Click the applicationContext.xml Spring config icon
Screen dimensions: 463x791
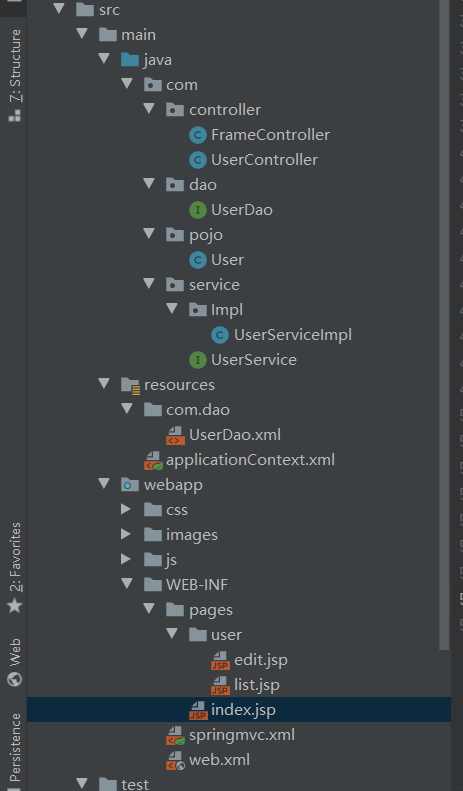tap(153, 460)
